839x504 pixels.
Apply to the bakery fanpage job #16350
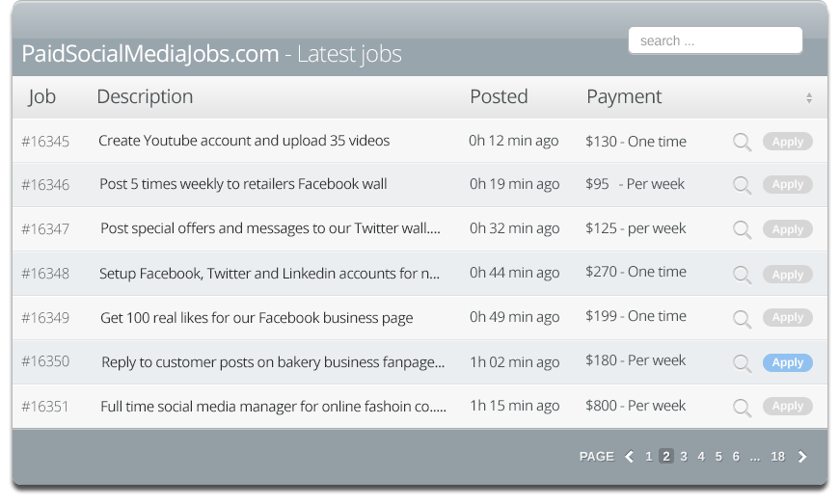pyautogui.click(x=788, y=362)
